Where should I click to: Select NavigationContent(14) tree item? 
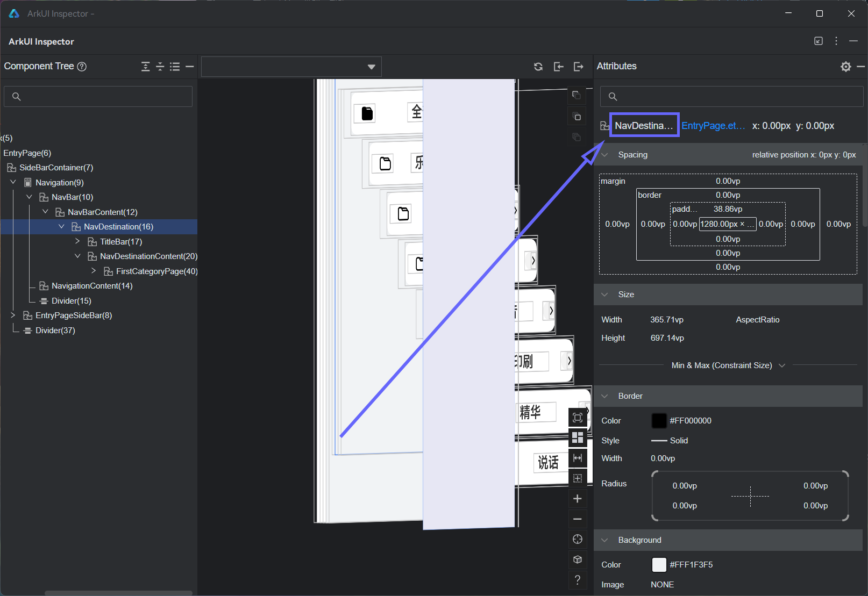coord(92,286)
